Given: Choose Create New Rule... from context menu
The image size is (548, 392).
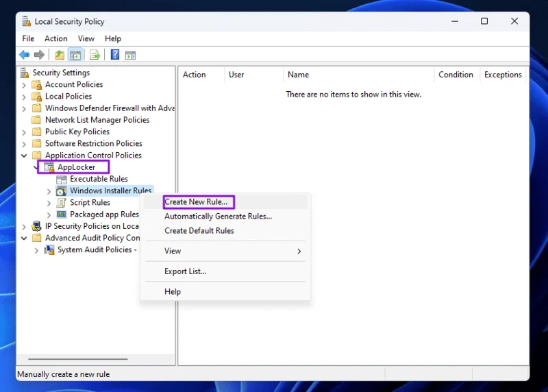Looking at the screenshot, I should [225, 201].
